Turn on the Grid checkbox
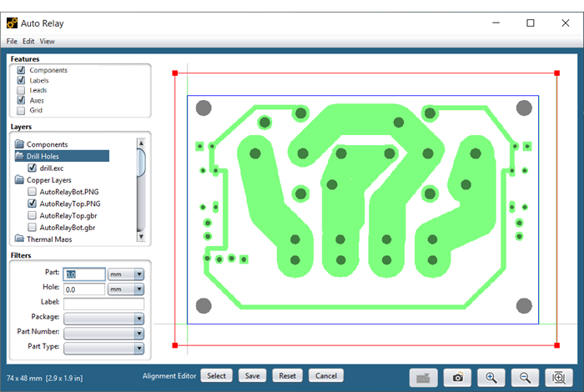Screen dimensions: 584x392 (21, 110)
